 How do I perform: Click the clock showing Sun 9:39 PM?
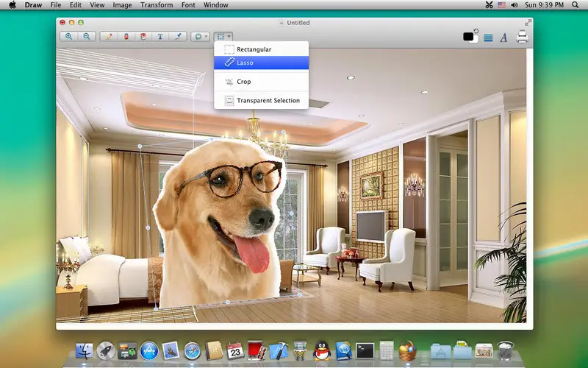(x=544, y=5)
